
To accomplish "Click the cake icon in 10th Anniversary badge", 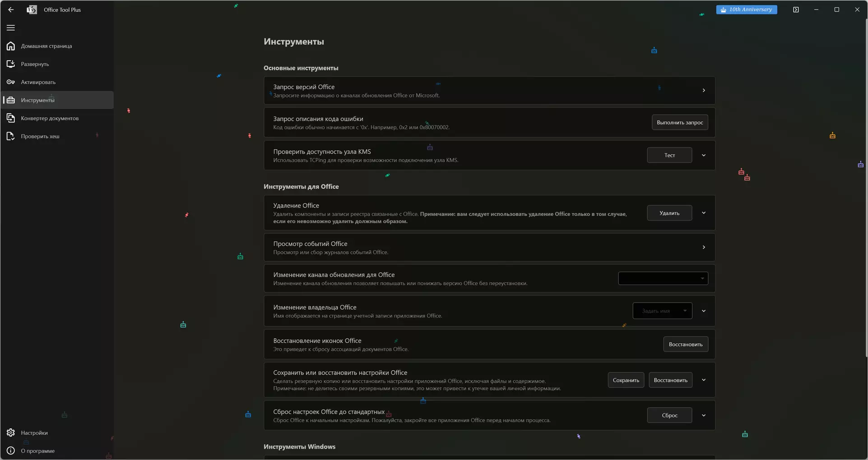I will pyautogui.click(x=723, y=9).
